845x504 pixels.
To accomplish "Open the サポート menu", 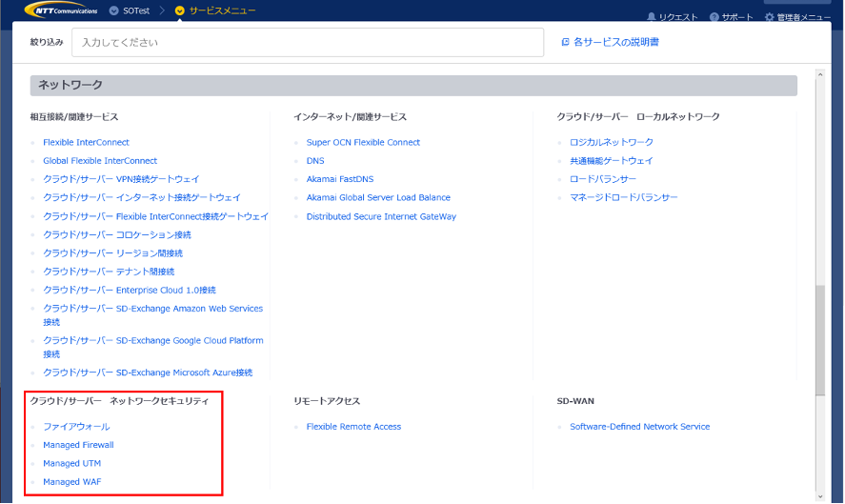I will [732, 17].
